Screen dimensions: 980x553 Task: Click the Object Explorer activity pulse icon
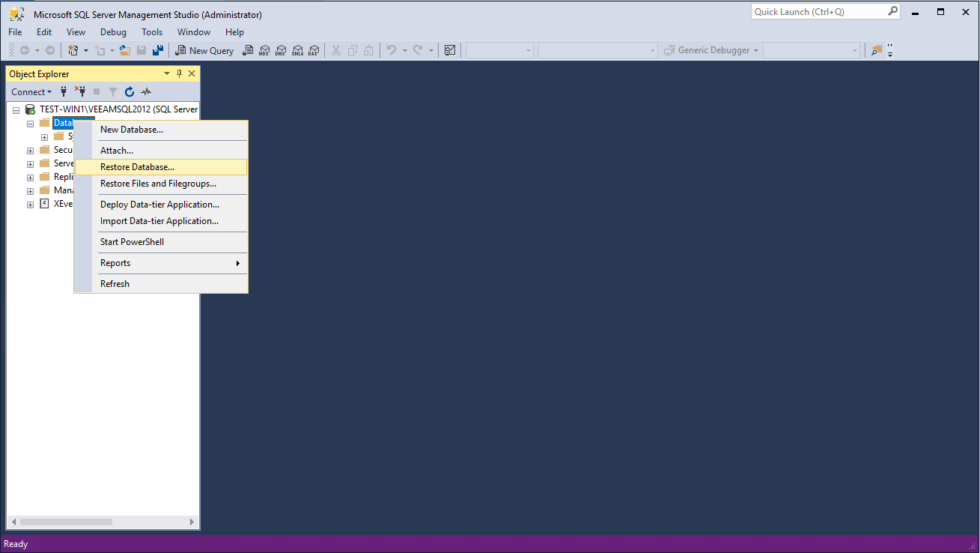(x=146, y=91)
